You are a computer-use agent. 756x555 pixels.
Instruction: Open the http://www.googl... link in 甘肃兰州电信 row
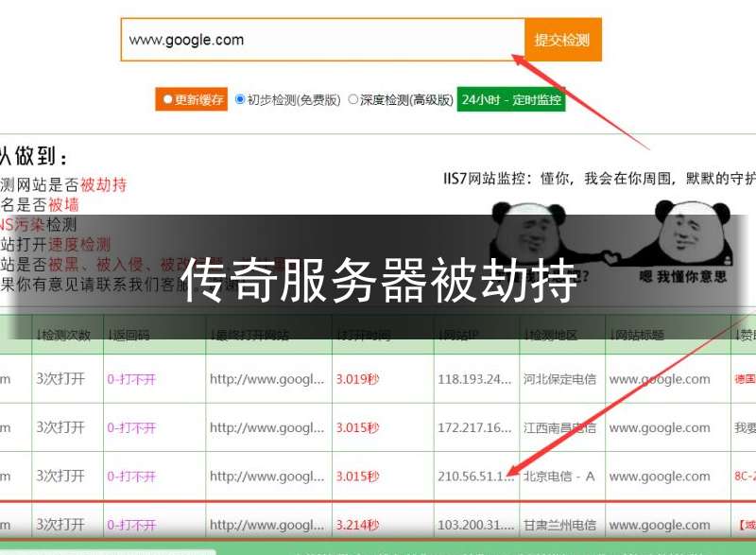[267, 525]
